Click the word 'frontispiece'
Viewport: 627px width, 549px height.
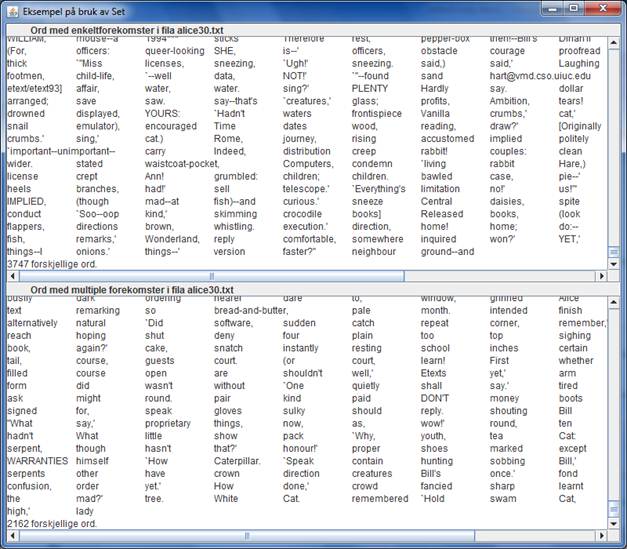377,114
